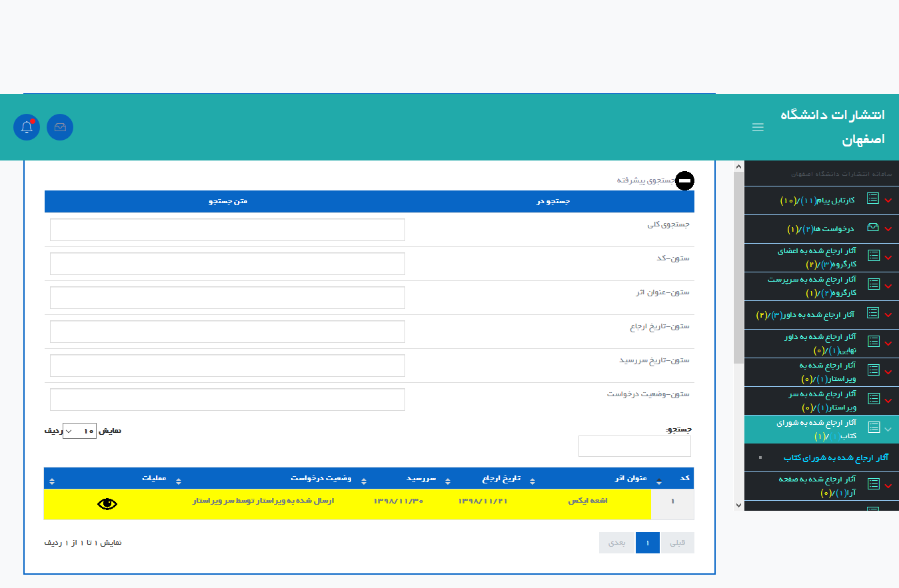Open the rows-per-page dropdown showing ۱۰
Screen dimensions: 899x588
point(79,431)
